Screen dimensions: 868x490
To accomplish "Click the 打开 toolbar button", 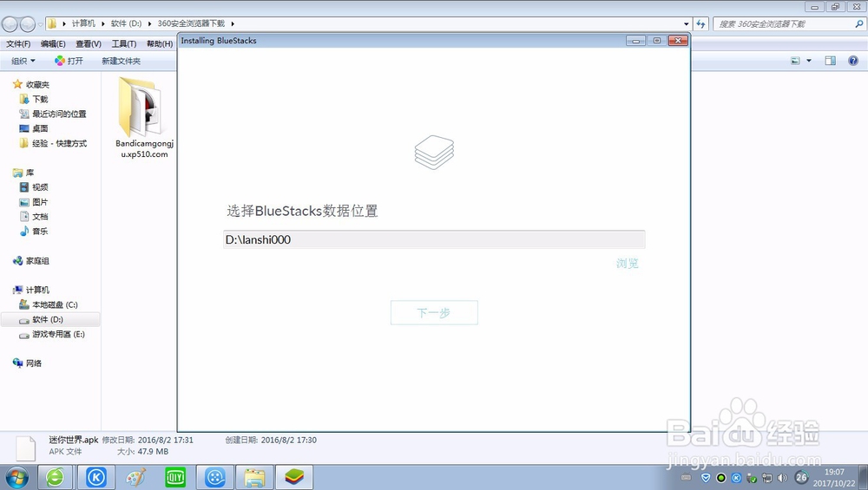I will tap(69, 61).
